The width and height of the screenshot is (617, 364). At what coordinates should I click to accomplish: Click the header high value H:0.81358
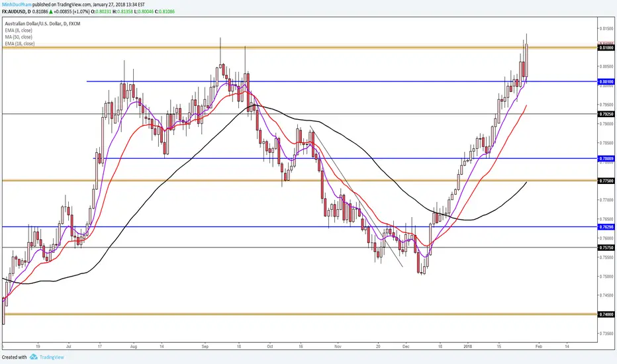pos(122,11)
